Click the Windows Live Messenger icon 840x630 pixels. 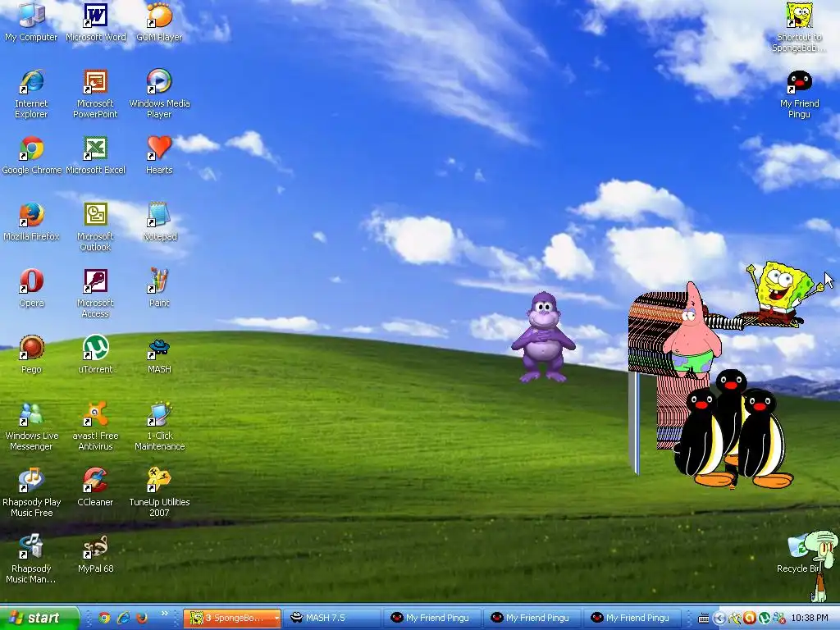pyautogui.click(x=31, y=426)
